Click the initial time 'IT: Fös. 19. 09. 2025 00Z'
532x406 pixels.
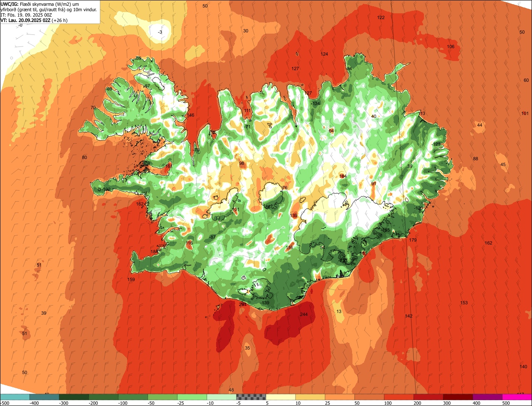(26, 15)
